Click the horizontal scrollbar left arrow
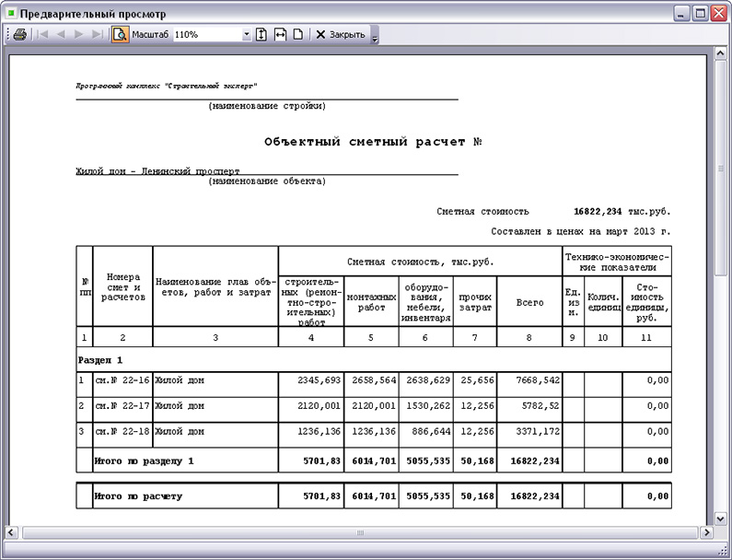 coord(11,532)
